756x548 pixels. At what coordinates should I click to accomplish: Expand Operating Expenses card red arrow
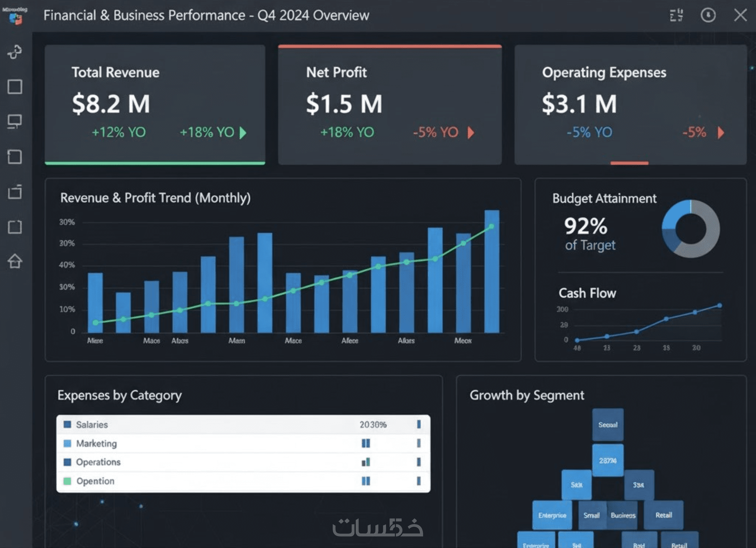point(721,133)
